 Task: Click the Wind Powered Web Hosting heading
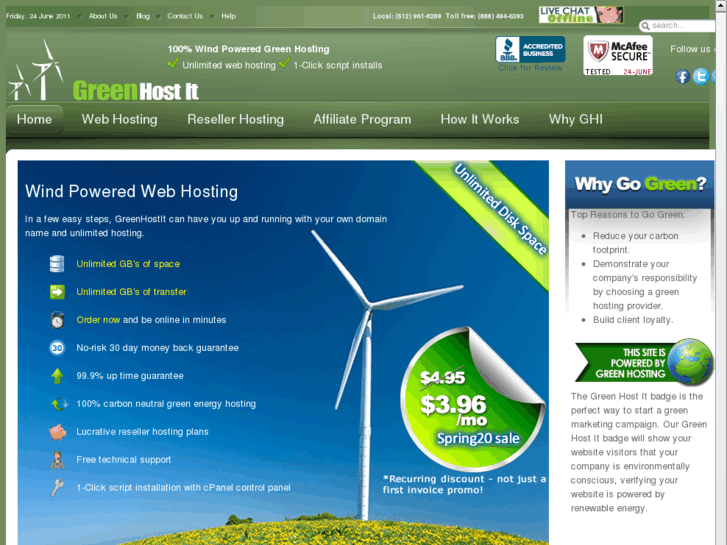coord(131,191)
